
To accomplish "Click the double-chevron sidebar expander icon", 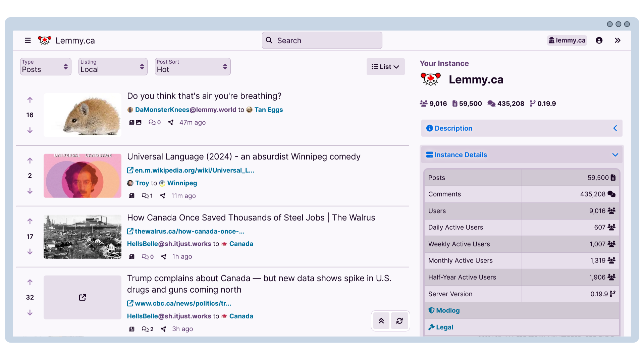I will (x=618, y=40).
